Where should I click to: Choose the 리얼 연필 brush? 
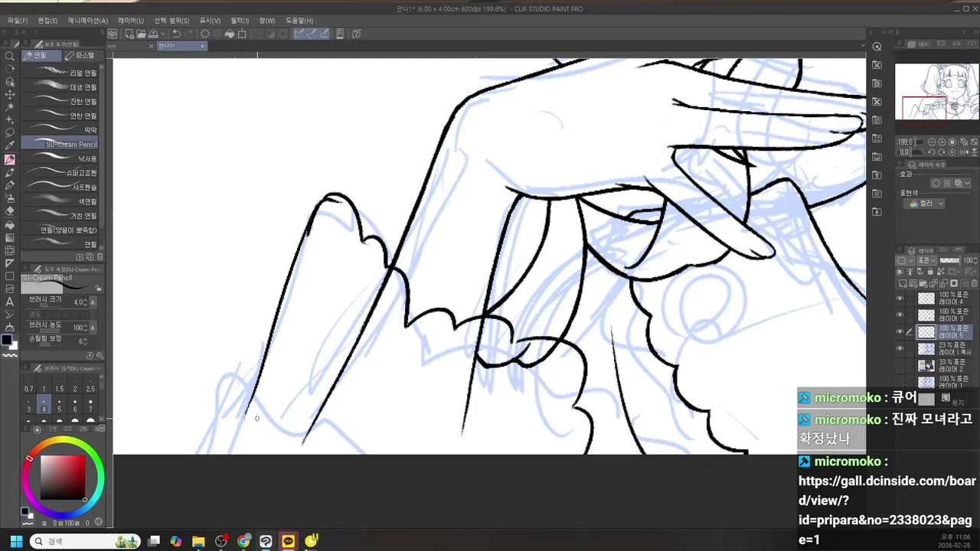coord(60,73)
